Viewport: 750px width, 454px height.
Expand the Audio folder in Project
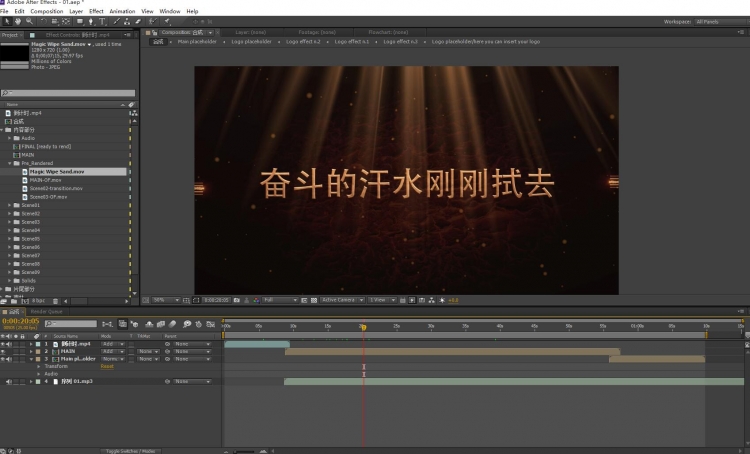pyautogui.click(x=10, y=138)
